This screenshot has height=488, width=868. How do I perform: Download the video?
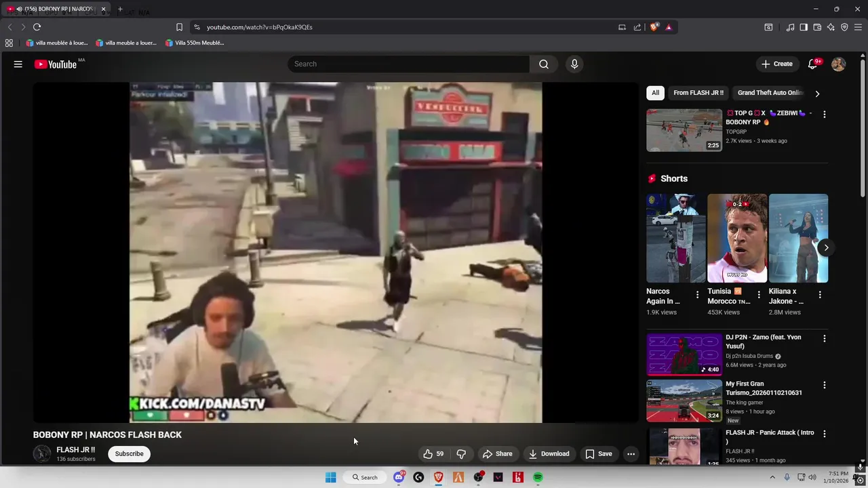549,454
